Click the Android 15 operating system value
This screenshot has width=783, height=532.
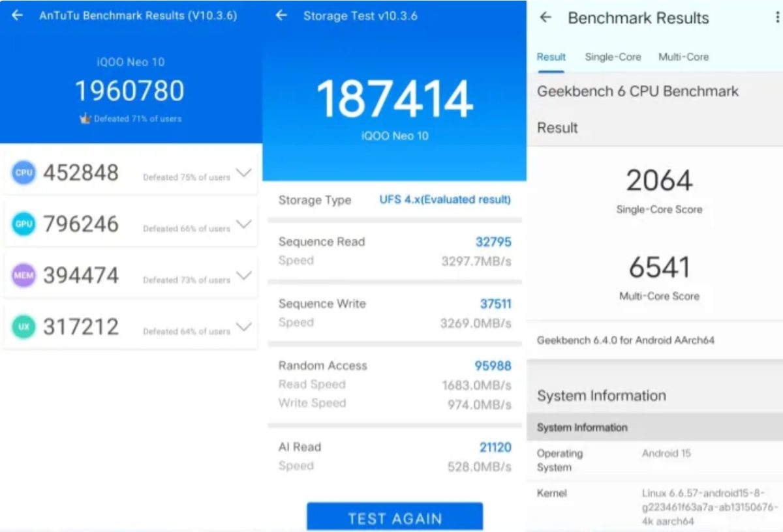point(666,453)
